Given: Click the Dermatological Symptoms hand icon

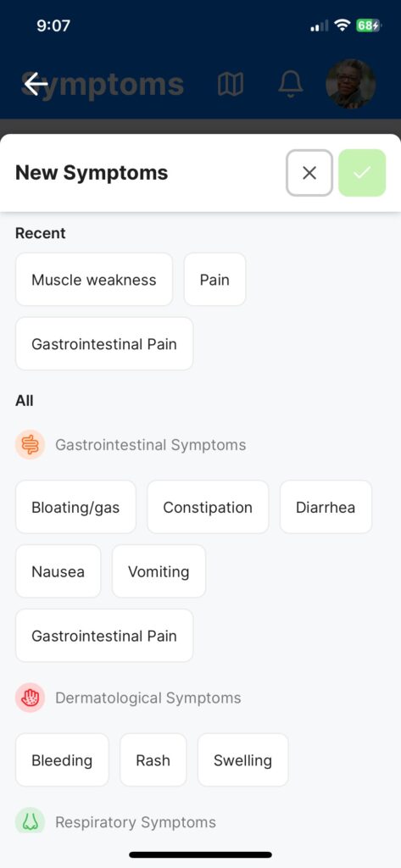Looking at the screenshot, I should (x=30, y=698).
